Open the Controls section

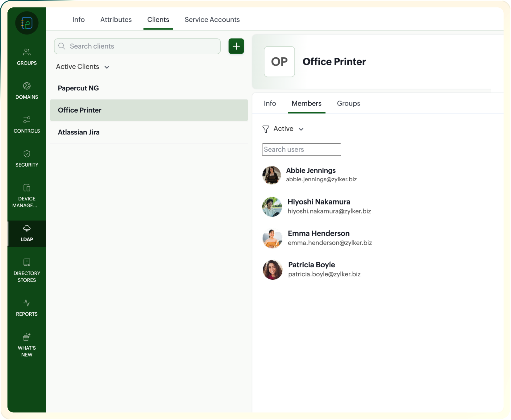(x=27, y=124)
